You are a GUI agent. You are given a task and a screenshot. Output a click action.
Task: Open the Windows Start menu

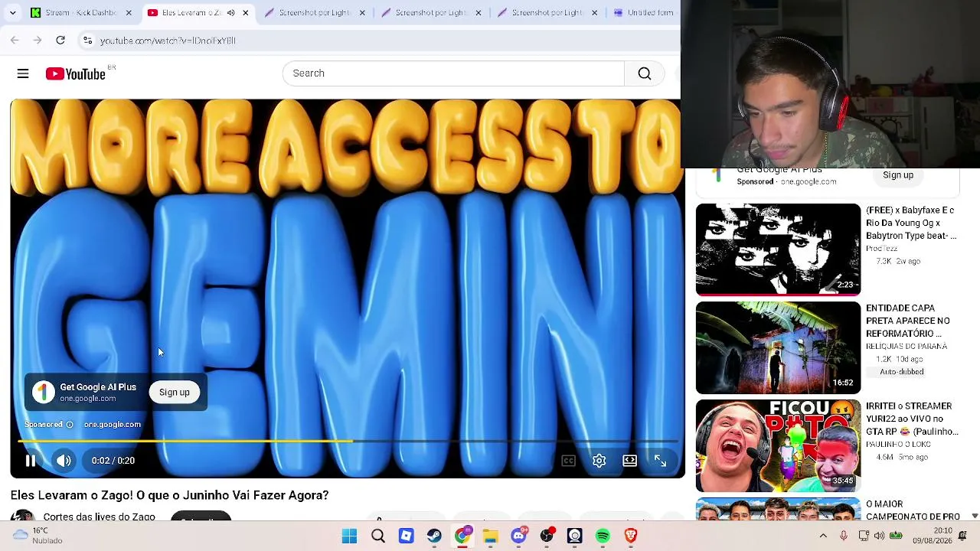coord(349,536)
